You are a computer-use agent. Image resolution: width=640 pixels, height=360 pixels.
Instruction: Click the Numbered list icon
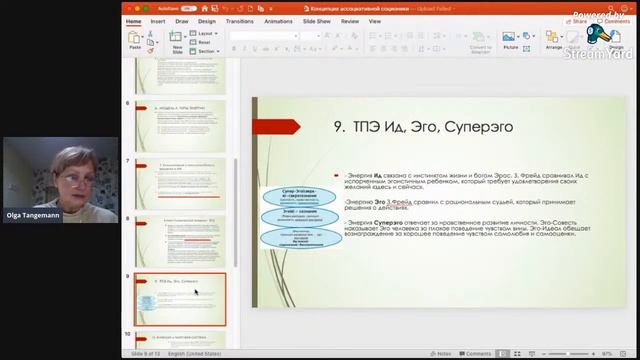[x=387, y=36]
